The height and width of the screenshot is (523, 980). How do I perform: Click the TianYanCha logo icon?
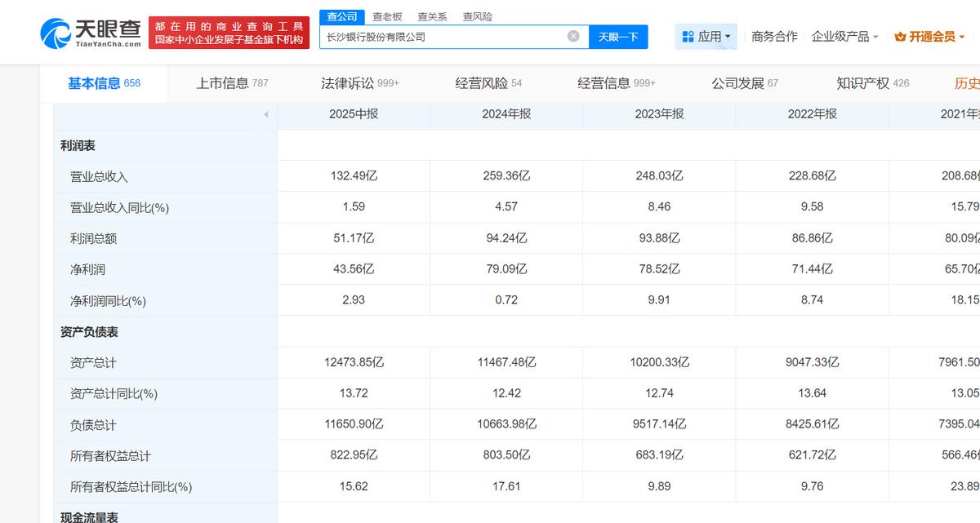tap(56, 33)
